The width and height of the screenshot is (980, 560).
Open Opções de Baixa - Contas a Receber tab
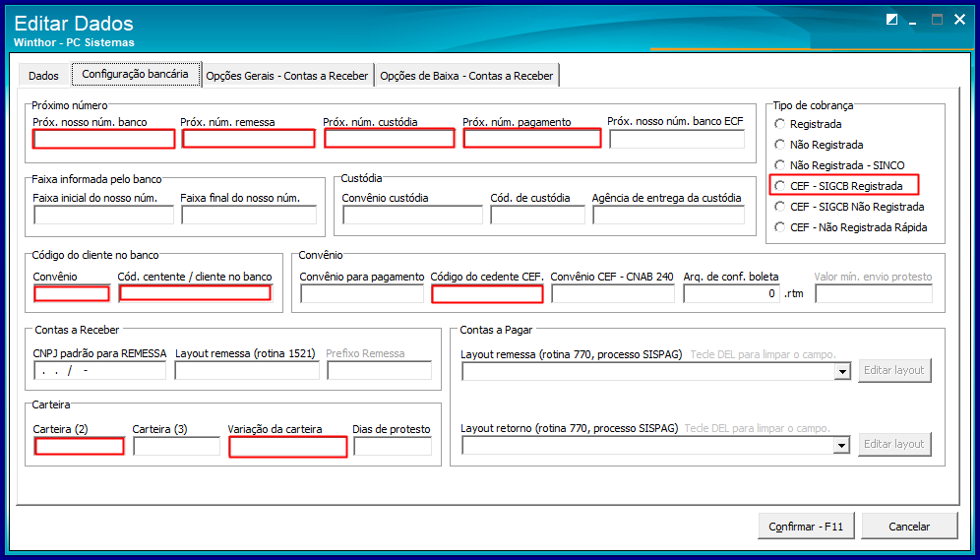pos(466,76)
